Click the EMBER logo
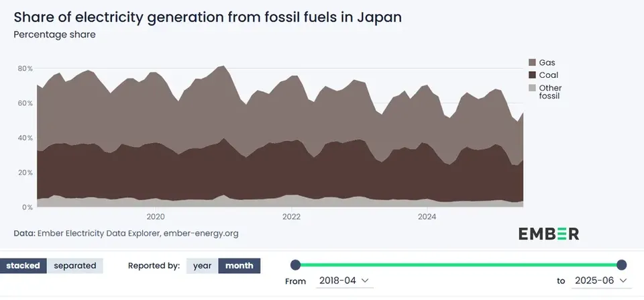This screenshot has height=300, width=644. pyautogui.click(x=548, y=234)
